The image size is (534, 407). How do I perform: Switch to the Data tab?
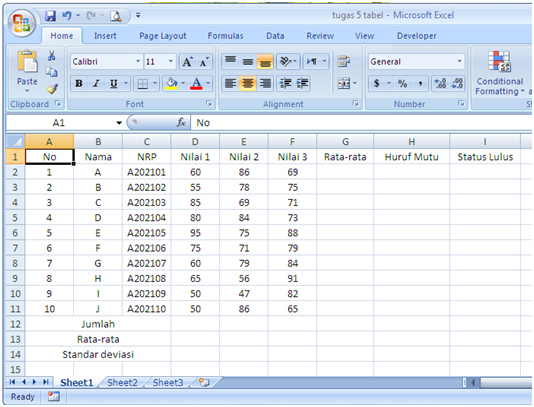275,36
